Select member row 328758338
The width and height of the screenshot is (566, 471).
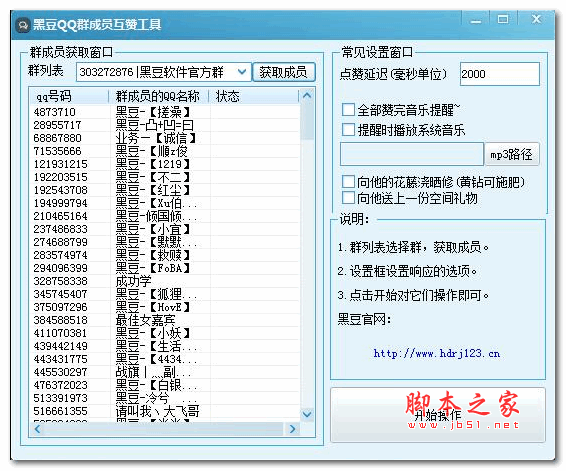pos(165,281)
